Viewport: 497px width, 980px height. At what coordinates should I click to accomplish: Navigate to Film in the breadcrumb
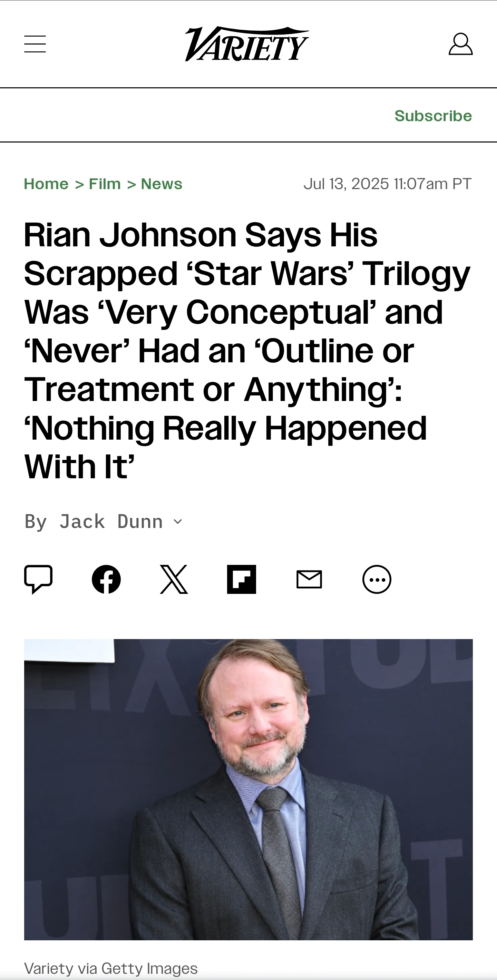(x=105, y=184)
